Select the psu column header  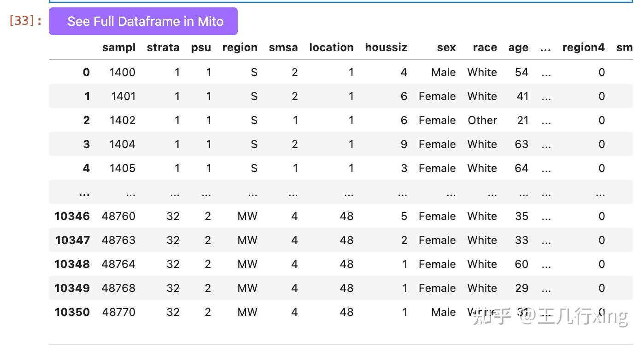(x=201, y=48)
